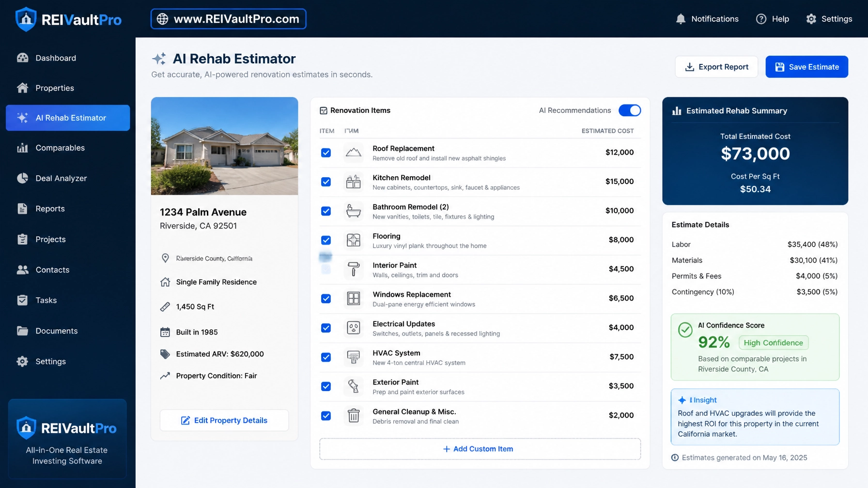
Task: Click the Export Report button
Action: (x=716, y=67)
